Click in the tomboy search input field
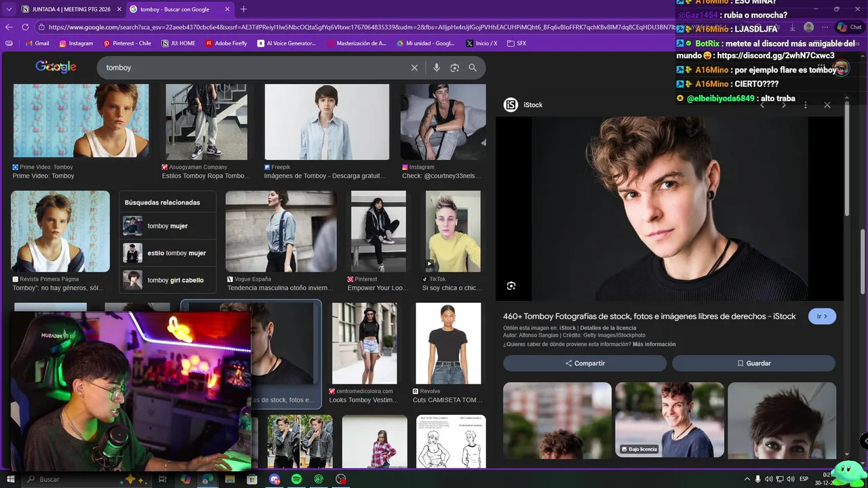 pyautogui.click(x=254, y=68)
